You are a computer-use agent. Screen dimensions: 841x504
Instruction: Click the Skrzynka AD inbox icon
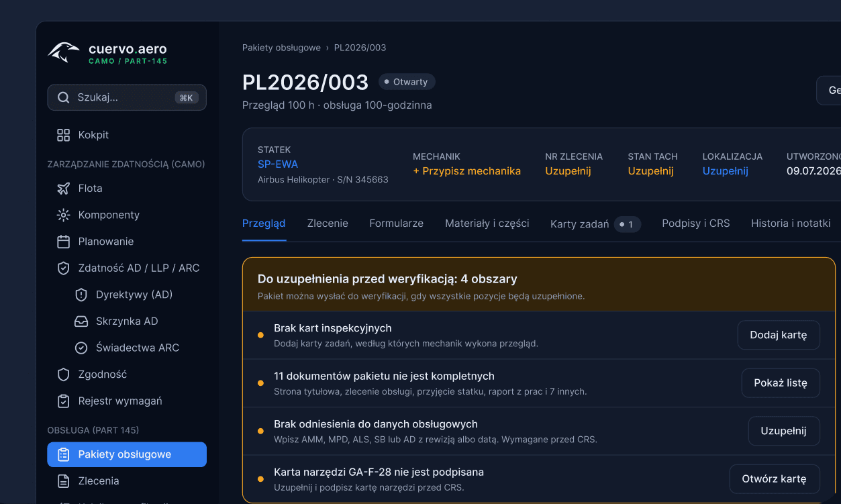(x=81, y=321)
